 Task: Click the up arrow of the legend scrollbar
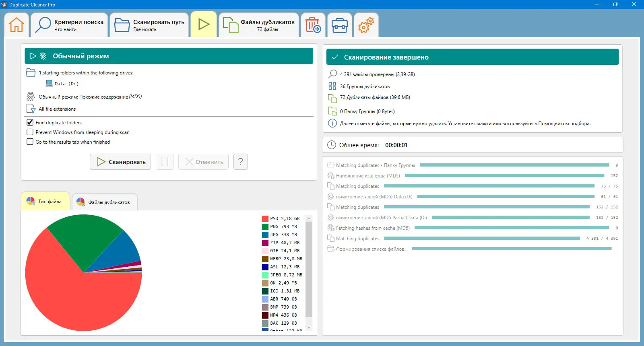tap(309, 218)
